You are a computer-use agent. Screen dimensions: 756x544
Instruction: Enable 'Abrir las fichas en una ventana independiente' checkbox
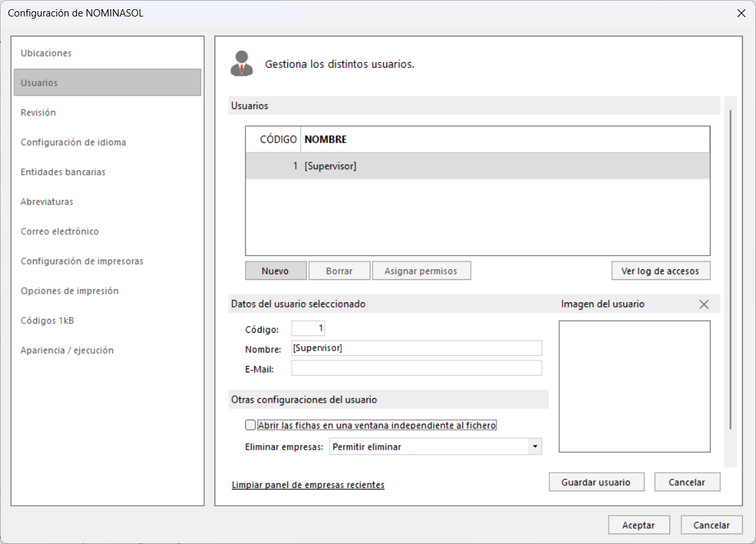click(x=250, y=425)
